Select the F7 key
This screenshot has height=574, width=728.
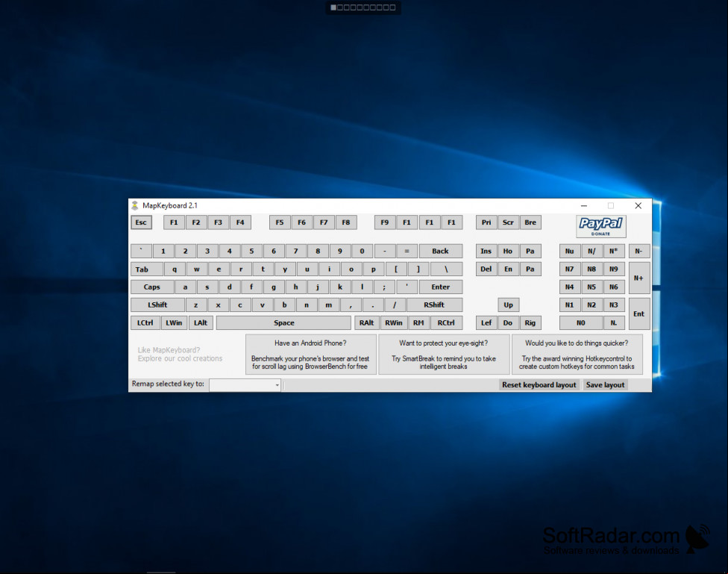click(x=324, y=222)
